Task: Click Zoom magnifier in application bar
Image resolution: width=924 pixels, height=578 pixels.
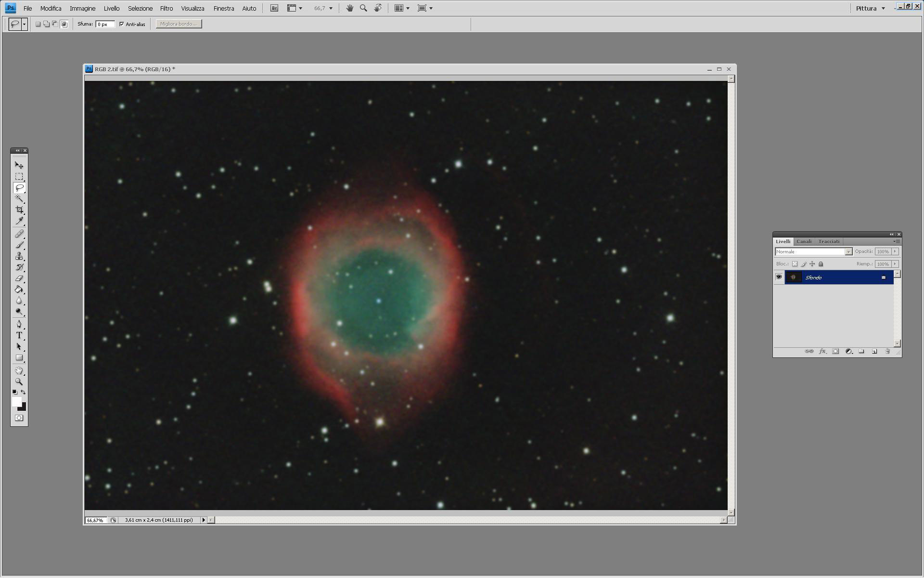Action: tap(364, 8)
